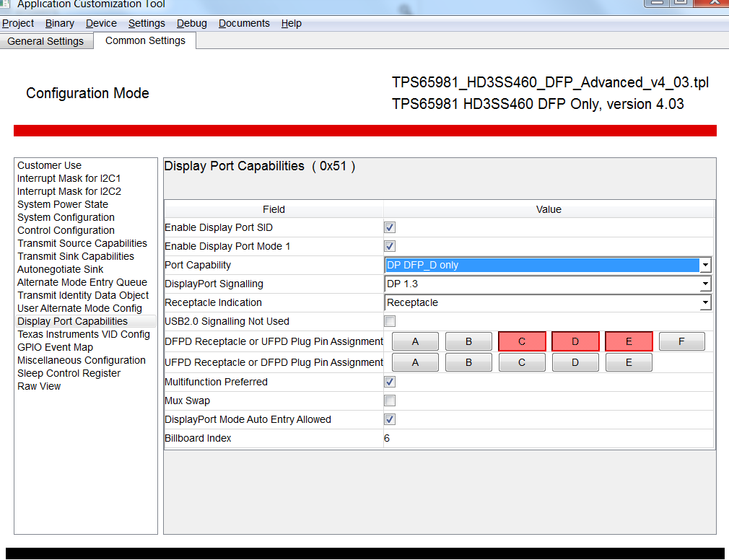The width and height of the screenshot is (729, 560).
Task: Toggle highlighted pin E in DFPD Receptacle row
Action: [x=629, y=341]
